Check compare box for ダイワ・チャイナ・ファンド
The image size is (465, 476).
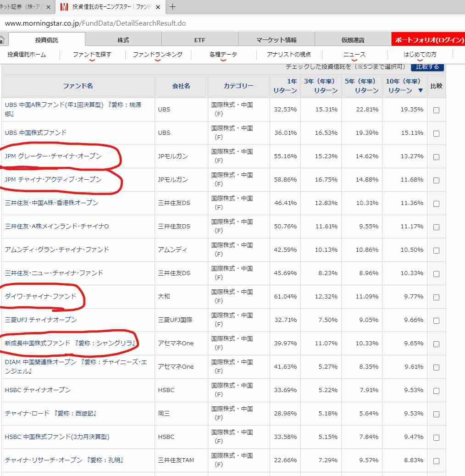point(436,297)
